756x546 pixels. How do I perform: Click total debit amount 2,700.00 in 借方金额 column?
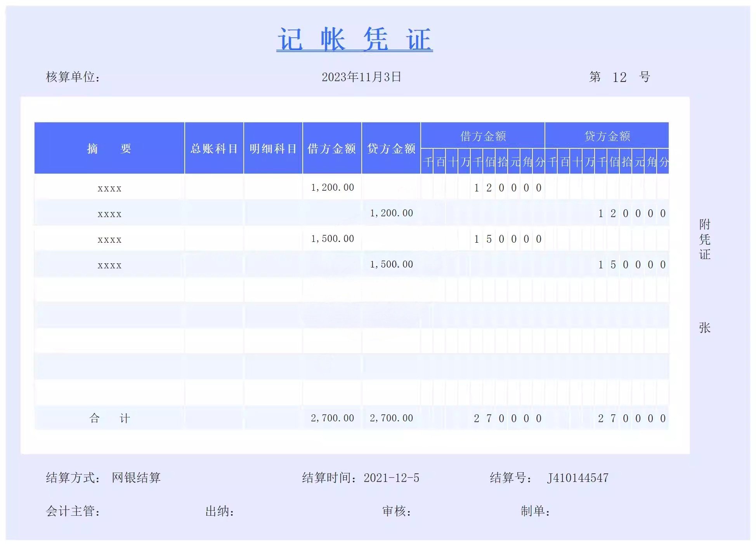[x=332, y=418]
